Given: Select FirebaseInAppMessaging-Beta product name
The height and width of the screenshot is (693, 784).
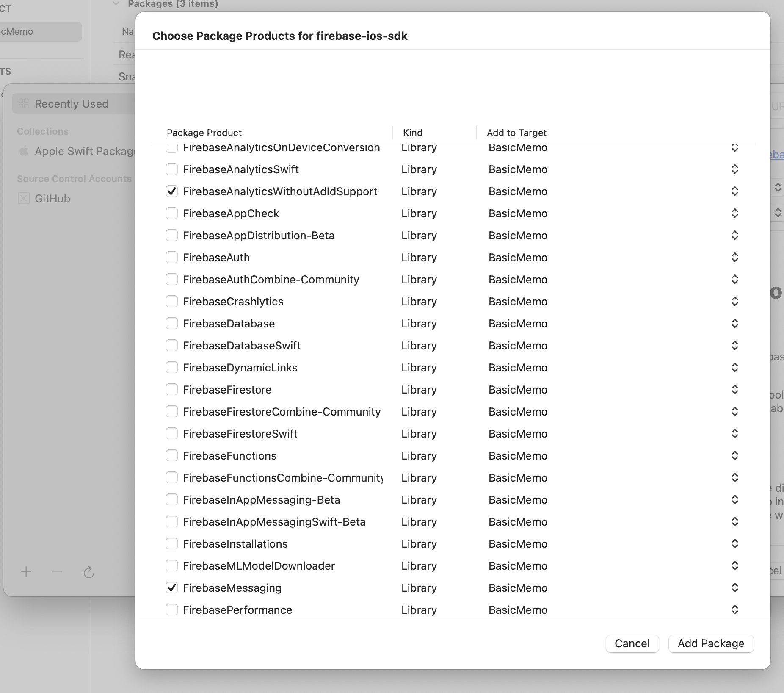Looking at the screenshot, I should 261,500.
